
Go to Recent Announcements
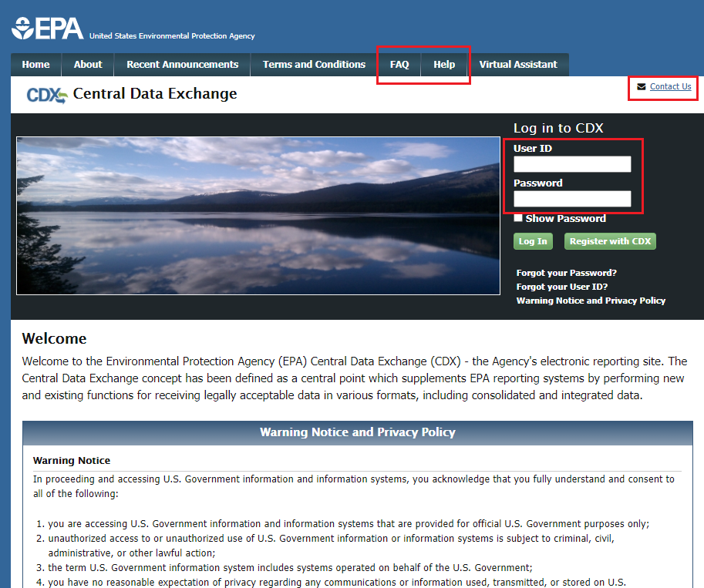182,65
